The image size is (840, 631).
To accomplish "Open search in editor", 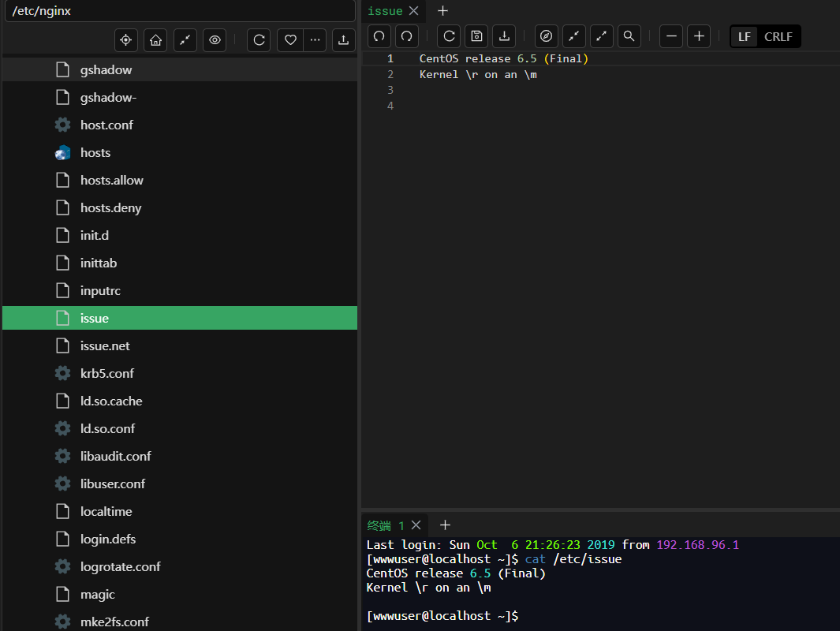I will click(629, 36).
